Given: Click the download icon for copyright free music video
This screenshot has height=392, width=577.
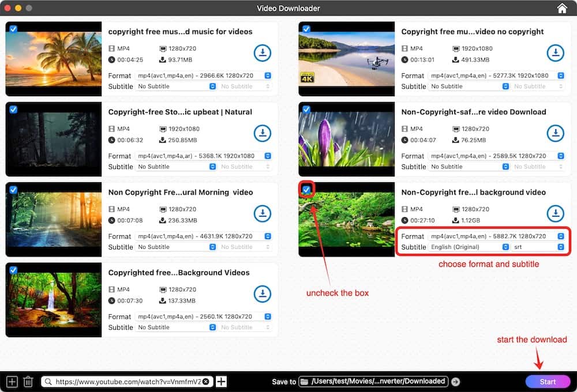Looking at the screenshot, I should point(263,52).
